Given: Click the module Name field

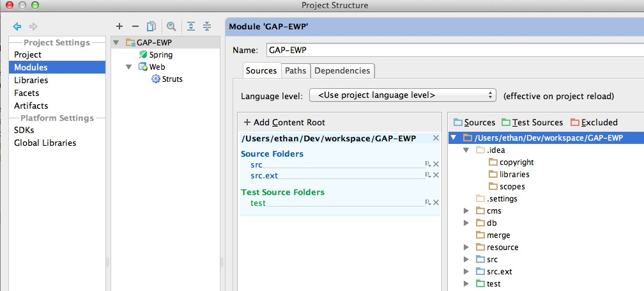Looking at the screenshot, I should click(x=455, y=50).
